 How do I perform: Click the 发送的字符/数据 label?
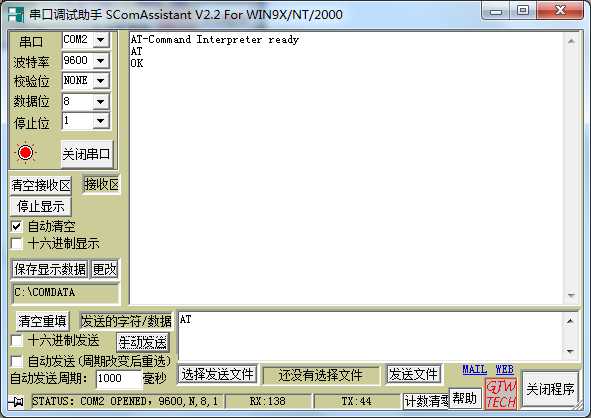[126, 321]
